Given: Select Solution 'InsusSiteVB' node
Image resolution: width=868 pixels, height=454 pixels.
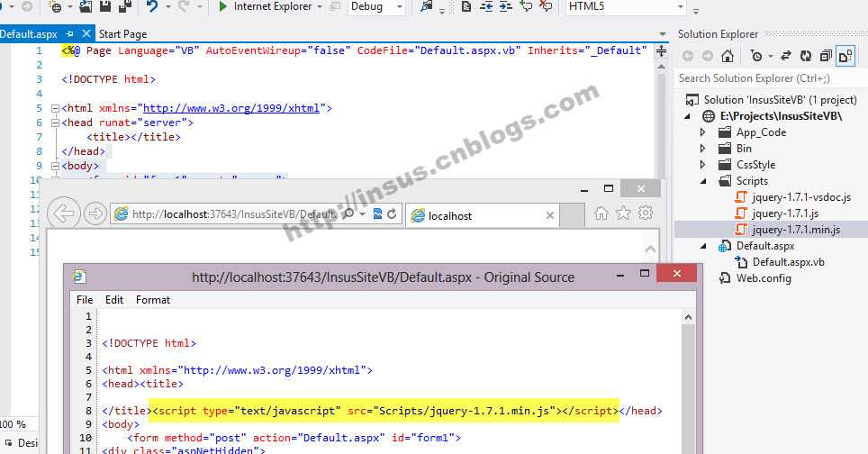Looking at the screenshot, I should point(780,100).
